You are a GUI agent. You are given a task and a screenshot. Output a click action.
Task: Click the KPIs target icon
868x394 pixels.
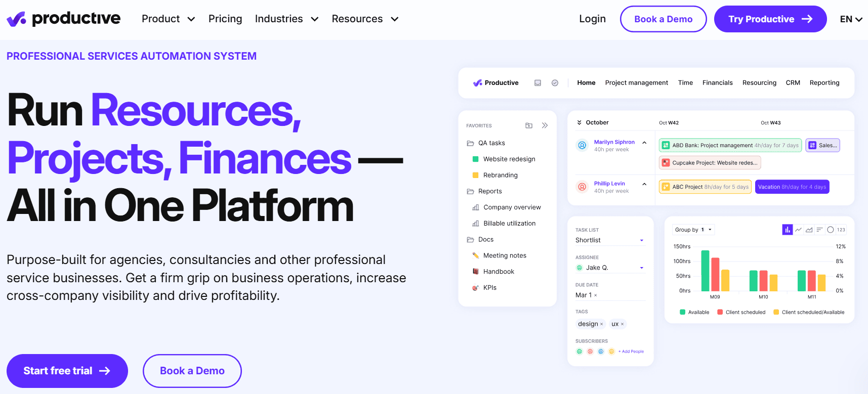[476, 288]
